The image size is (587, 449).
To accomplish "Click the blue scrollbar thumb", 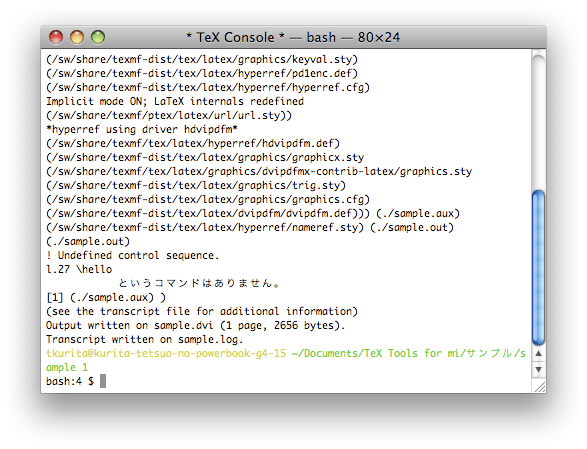I will point(539,268).
